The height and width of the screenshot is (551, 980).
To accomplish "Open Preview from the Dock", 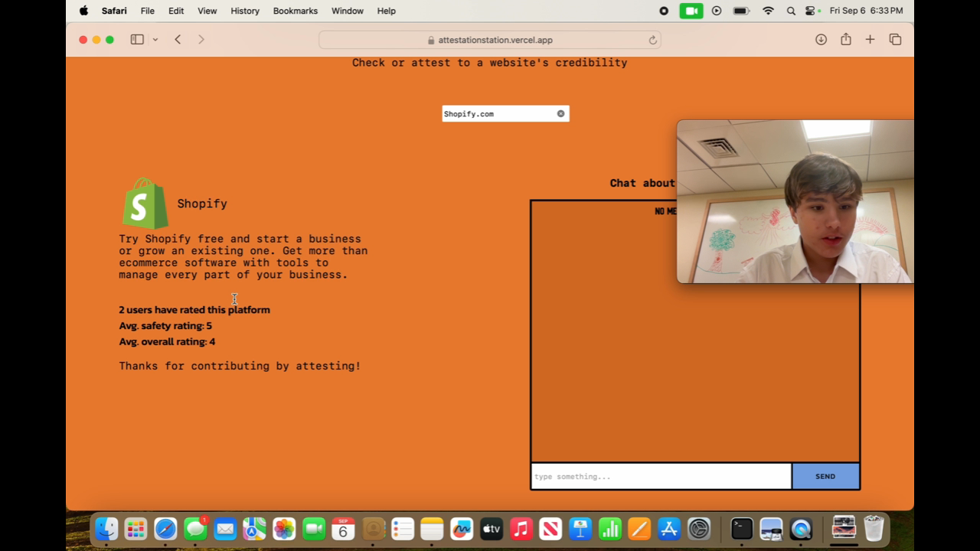I will coord(771,529).
